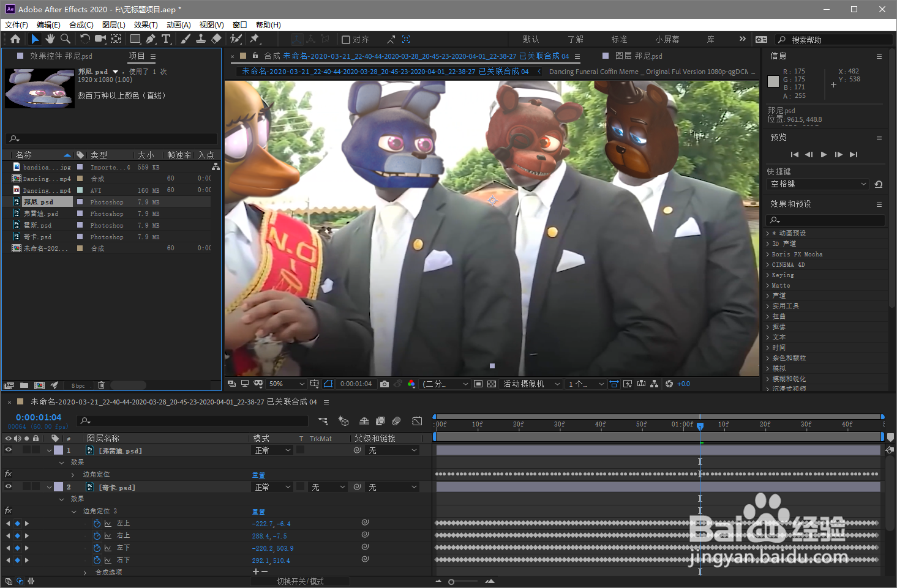Click the Draft 3D icon in timeline
897x588 pixels.
[x=343, y=421]
